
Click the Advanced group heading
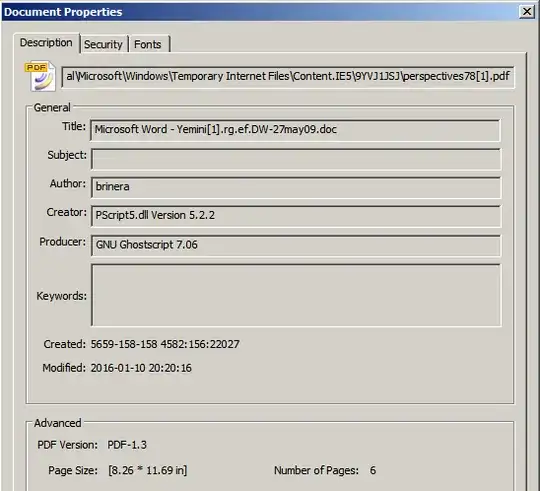(58, 423)
